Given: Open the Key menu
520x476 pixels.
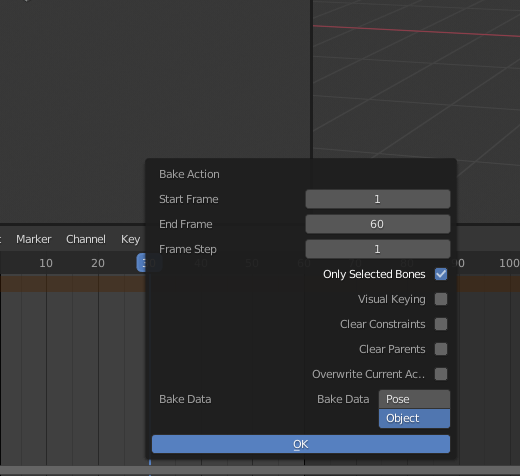Looking at the screenshot, I should coord(130,239).
